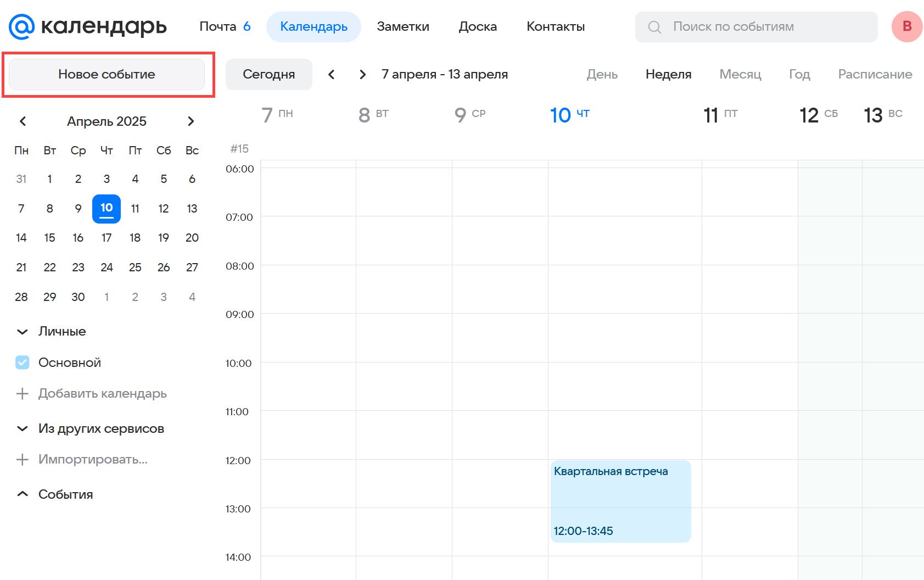Click the plus icon to add calendar
The width and height of the screenshot is (924, 580).
pyautogui.click(x=22, y=394)
